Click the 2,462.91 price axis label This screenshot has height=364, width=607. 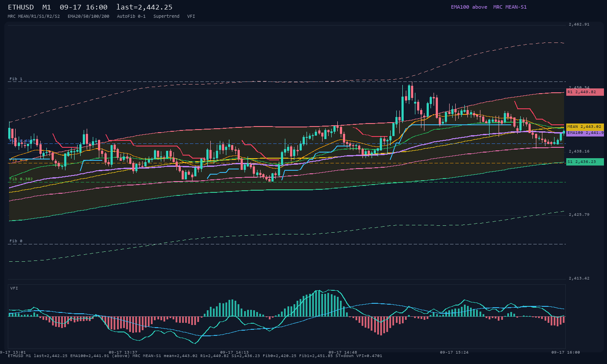coord(579,24)
